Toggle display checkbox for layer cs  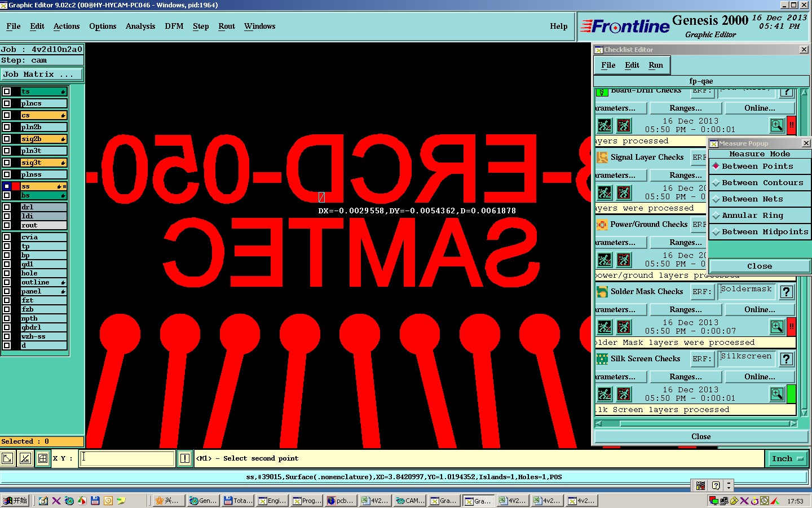pyautogui.click(x=7, y=115)
